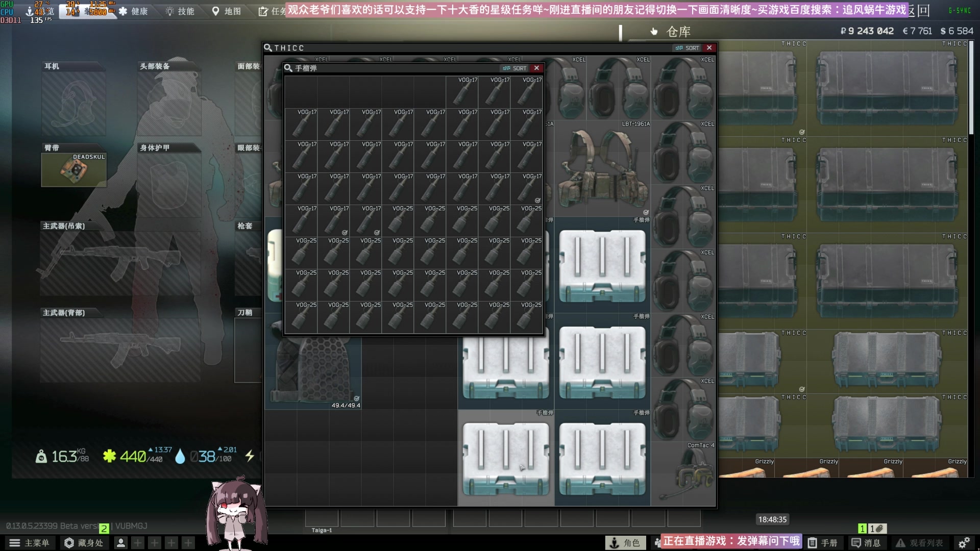The height and width of the screenshot is (551, 980).
Task: Switch to the Skills (技能) tab
Action: click(x=180, y=11)
